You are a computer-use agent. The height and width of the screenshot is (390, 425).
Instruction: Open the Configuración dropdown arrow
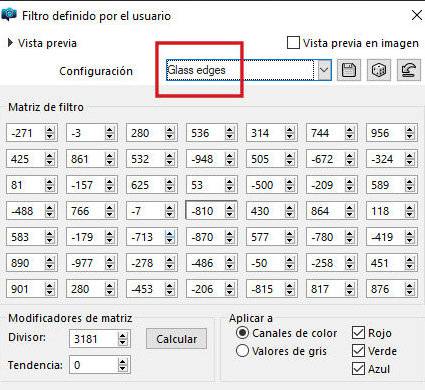pos(324,70)
